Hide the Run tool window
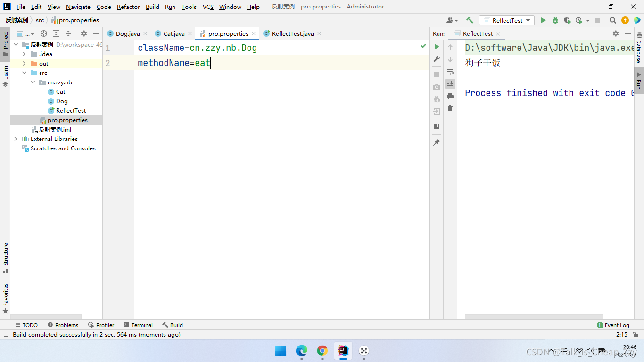644x362 pixels. [x=628, y=33]
